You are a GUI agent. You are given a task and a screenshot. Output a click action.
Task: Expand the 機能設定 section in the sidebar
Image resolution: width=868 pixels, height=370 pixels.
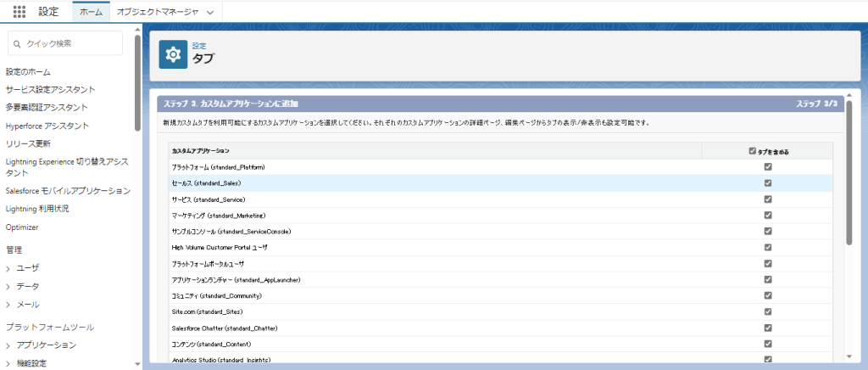pyautogui.click(x=8, y=363)
